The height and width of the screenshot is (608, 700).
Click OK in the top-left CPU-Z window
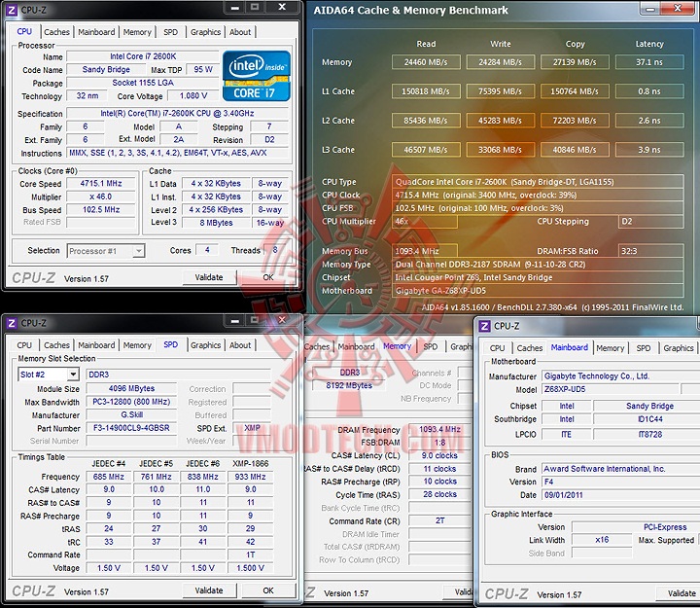click(x=268, y=277)
